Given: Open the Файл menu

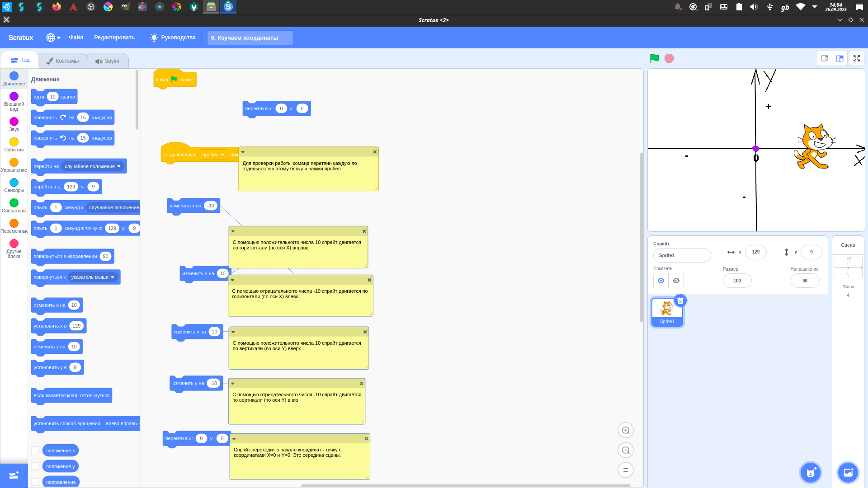Looking at the screenshot, I should click(x=76, y=38).
